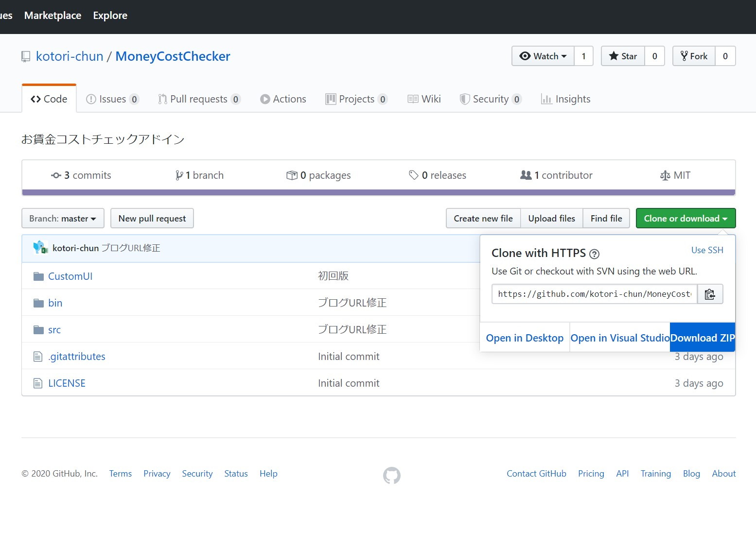Click the GitHub Octocat logo in footer
The width and height of the screenshot is (756, 547).
(x=391, y=476)
